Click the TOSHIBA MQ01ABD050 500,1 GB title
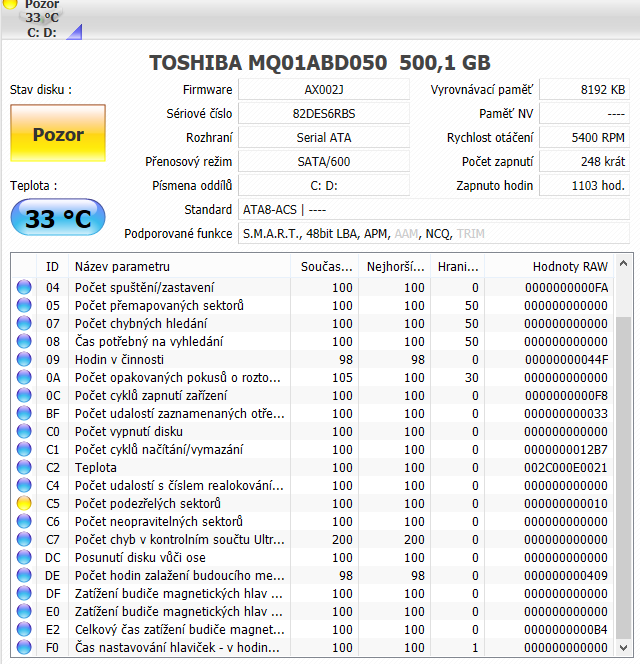This screenshot has width=640, height=664. click(x=320, y=63)
